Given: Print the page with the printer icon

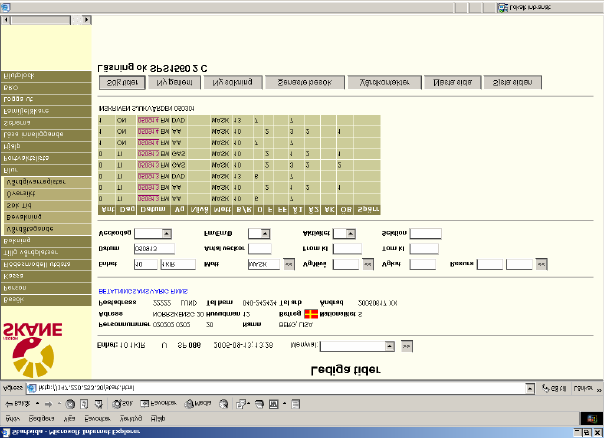Looking at the screenshot, I should (x=259, y=404).
